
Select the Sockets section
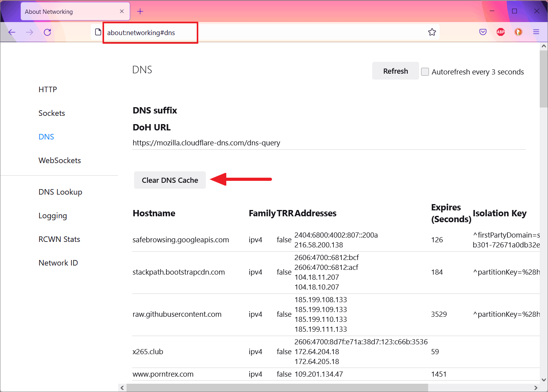(52, 113)
